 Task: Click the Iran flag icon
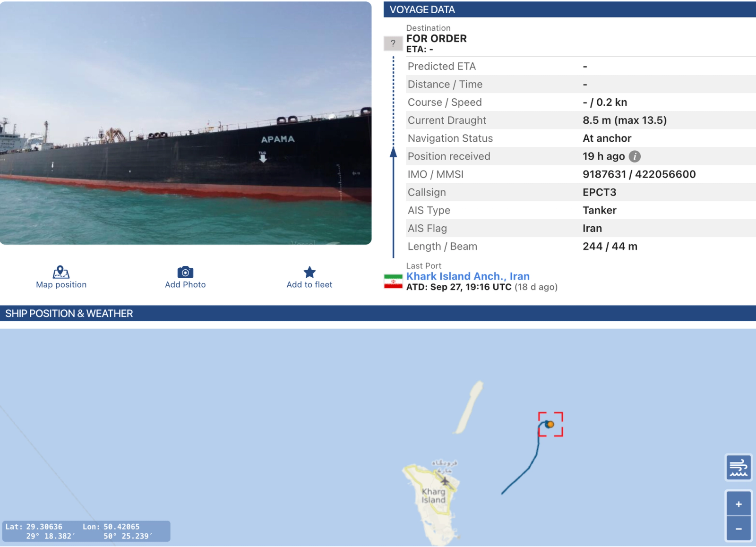click(393, 282)
